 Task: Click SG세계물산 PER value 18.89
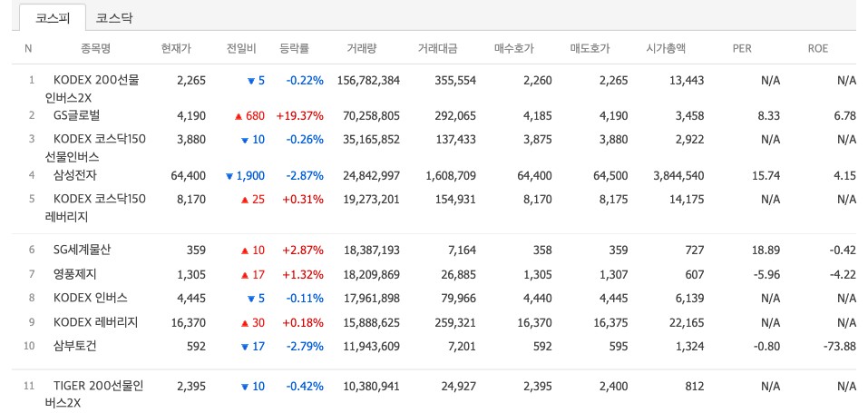point(766,250)
